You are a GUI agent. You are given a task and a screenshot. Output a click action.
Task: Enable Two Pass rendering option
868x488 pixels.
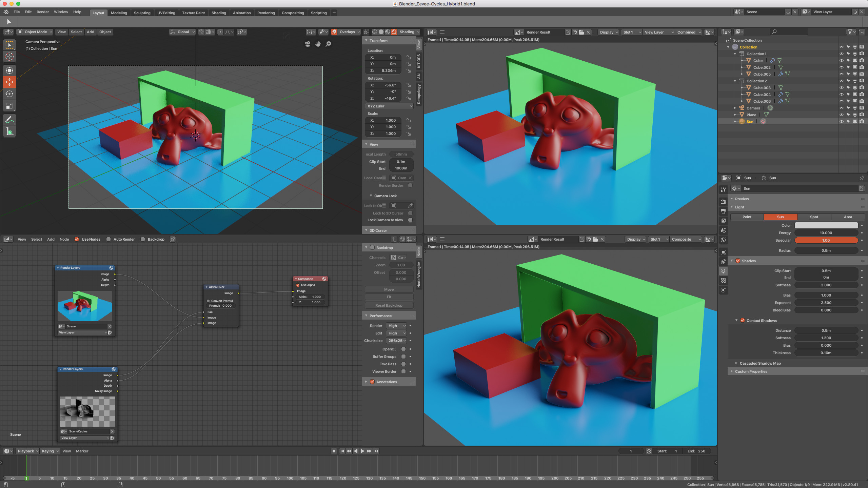click(403, 364)
